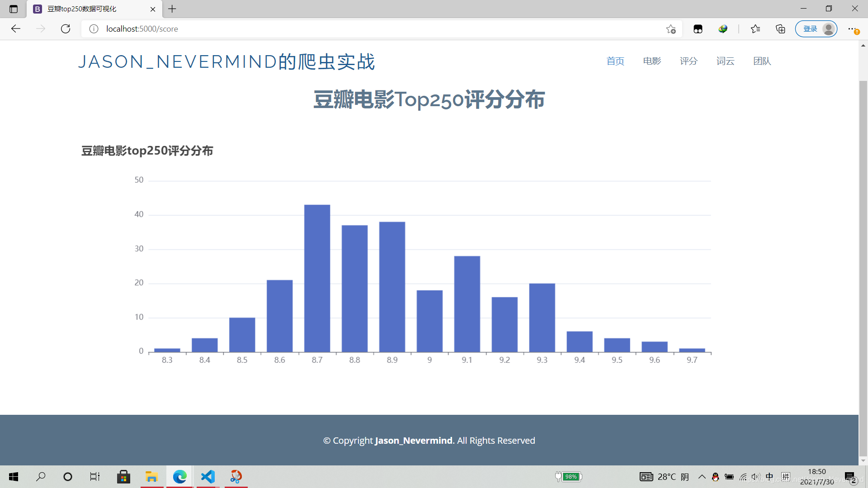This screenshot has height=488, width=868.
Task: Go back to the previous page
Action: [x=16, y=29]
